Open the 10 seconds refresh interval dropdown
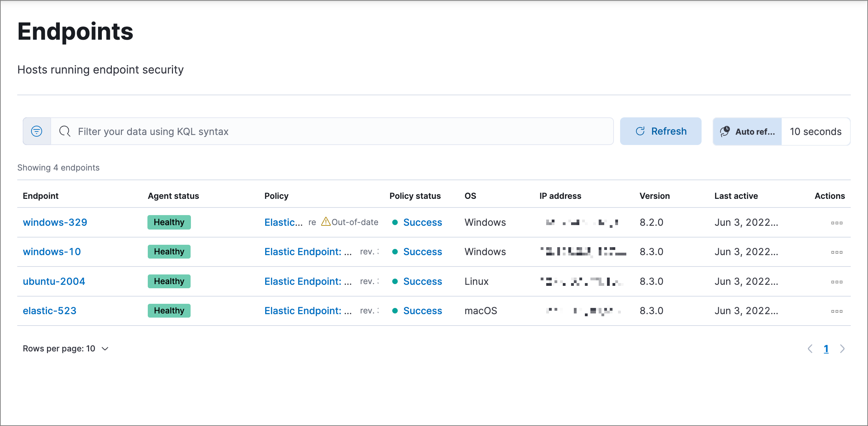The image size is (868, 426). [x=816, y=131]
